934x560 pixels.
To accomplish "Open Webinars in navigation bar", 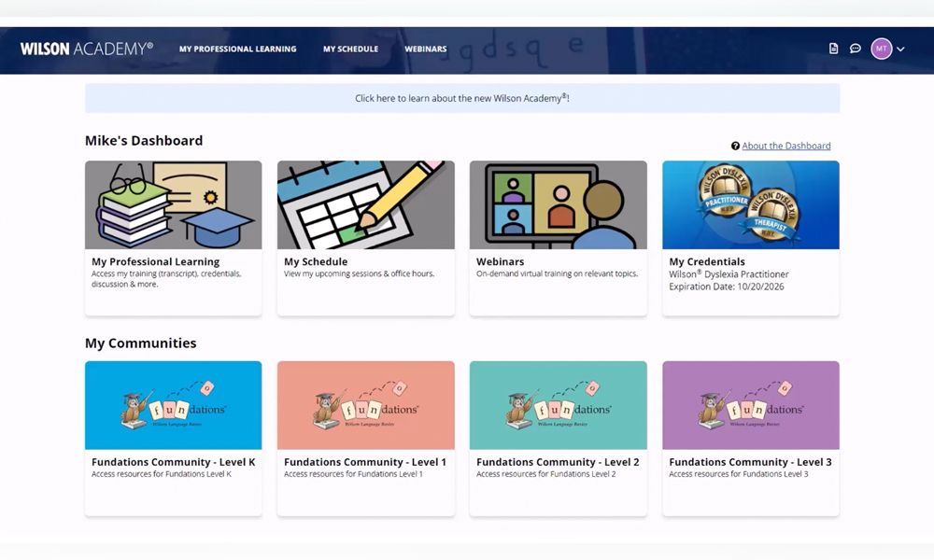I will coord(425,49).
